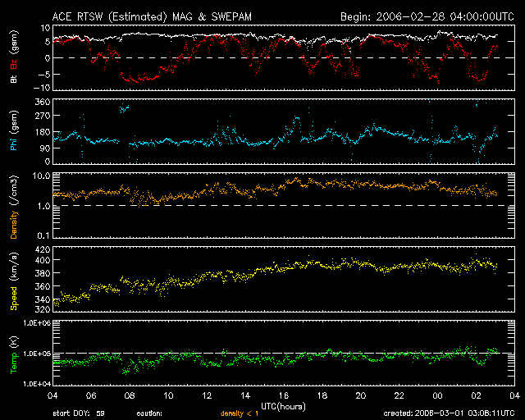Viewport: 525px width, 420px height.
Task: Click inside the yellow Speed plot panel
Action: (x=284, y=280)
